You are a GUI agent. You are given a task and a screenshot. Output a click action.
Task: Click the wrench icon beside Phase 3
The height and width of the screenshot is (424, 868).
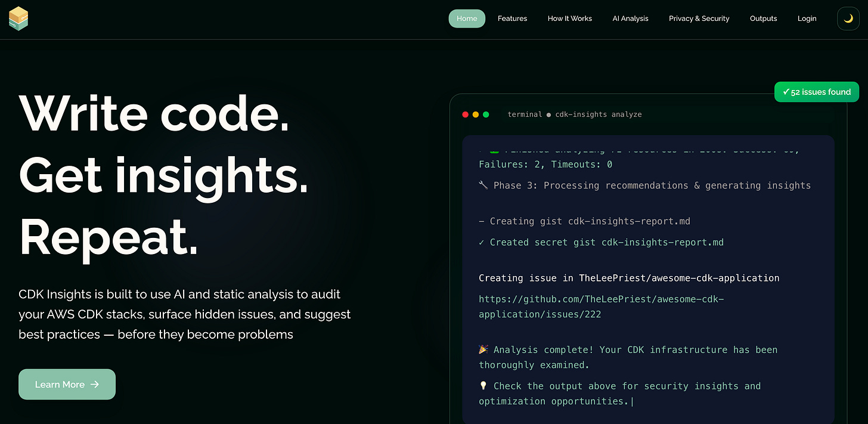tap(483, 185)
